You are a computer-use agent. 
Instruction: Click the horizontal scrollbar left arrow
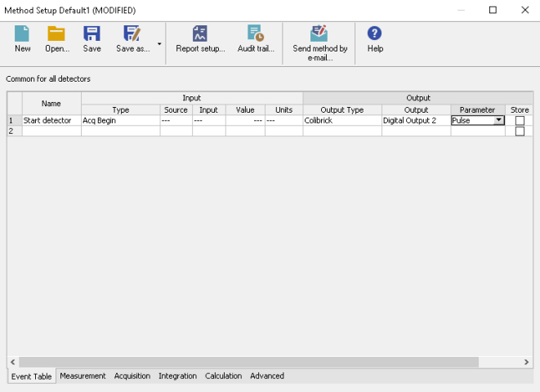click(x=13, y=362)
